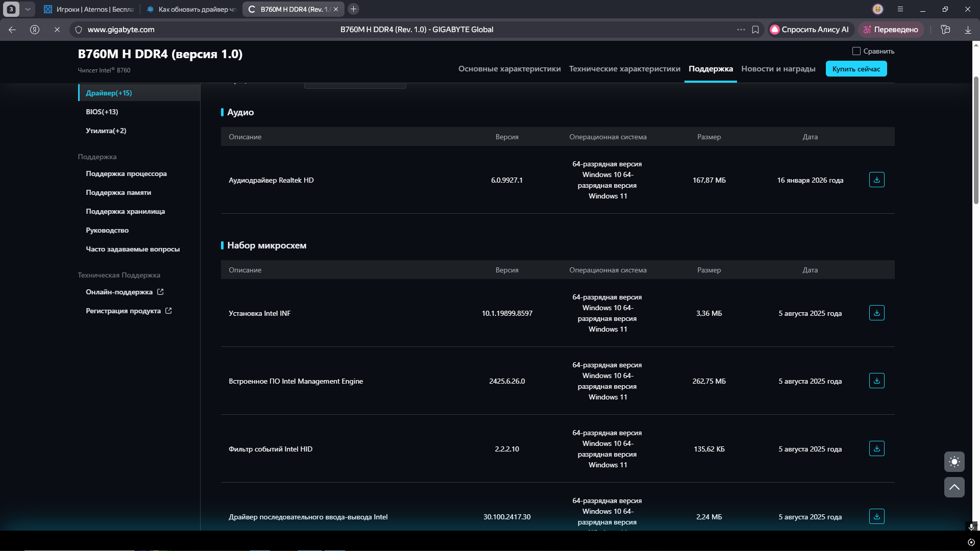This screenshot has height=551, width=980.
Task: Switch to Технические характеристики tab
Action: point(624,69)
